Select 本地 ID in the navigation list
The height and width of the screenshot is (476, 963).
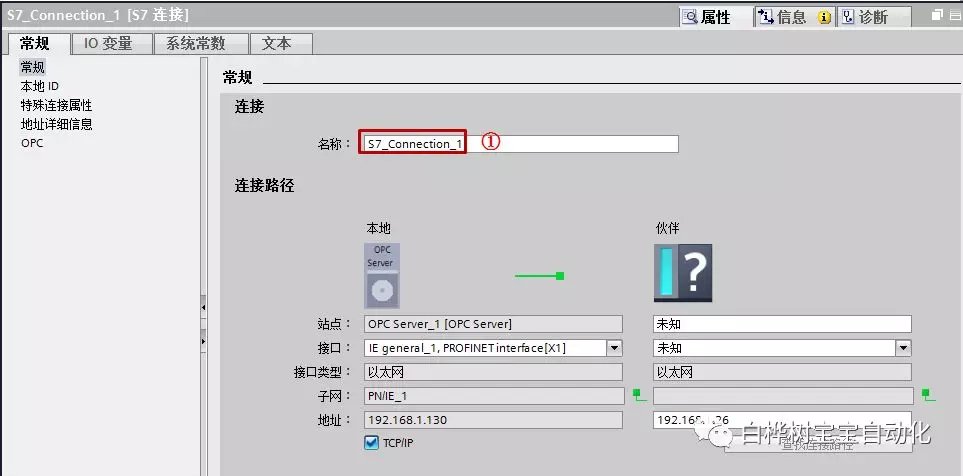[40, 86]
